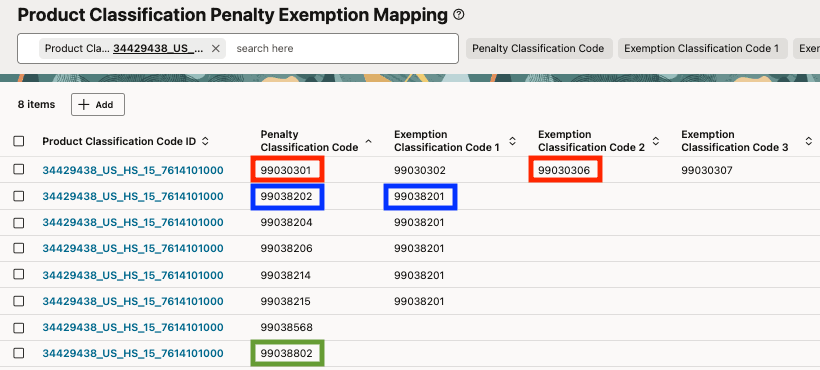Sort by Exemption Classification Code 3 column
Image resolution: width=820 pixels, height=370 pixels.
(x=809, y=141)
